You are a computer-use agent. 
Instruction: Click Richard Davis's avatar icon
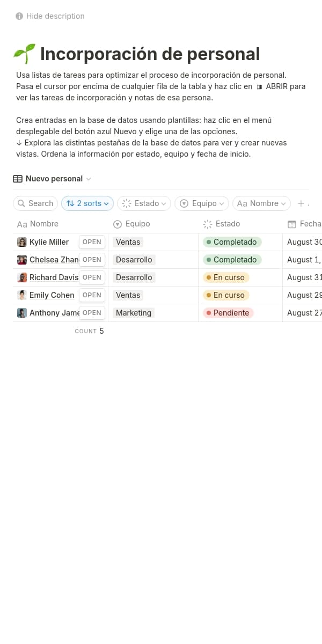tap(22, 277)
